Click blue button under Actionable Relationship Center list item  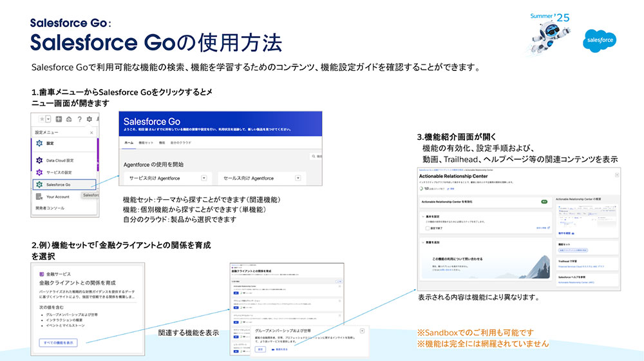click(236, 293)
